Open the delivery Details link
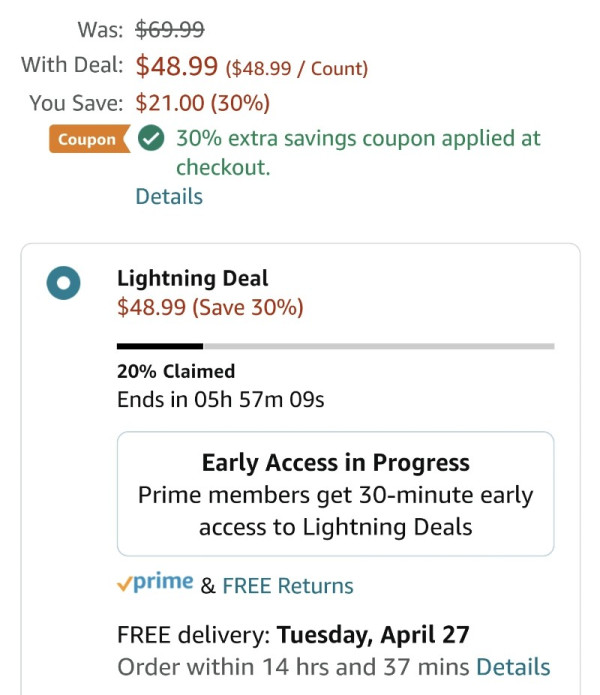The width and height of the screenshot is (600, 695). point(513,667)
